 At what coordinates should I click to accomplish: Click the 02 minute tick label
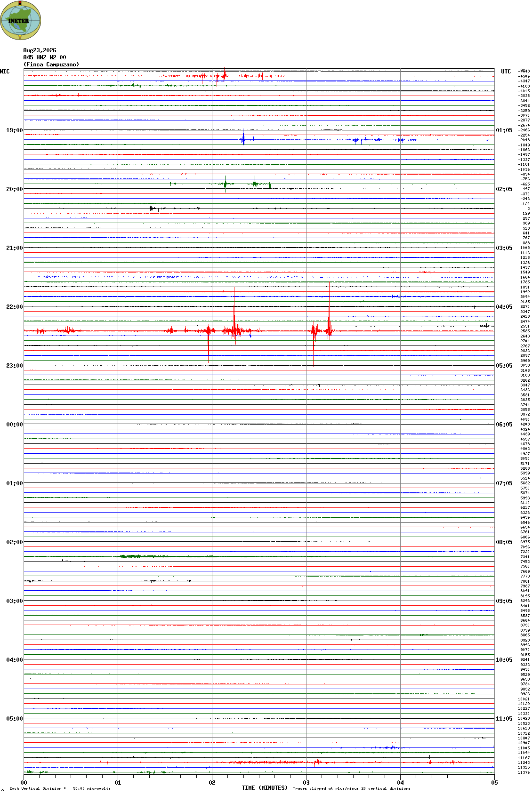pos(212,783)
